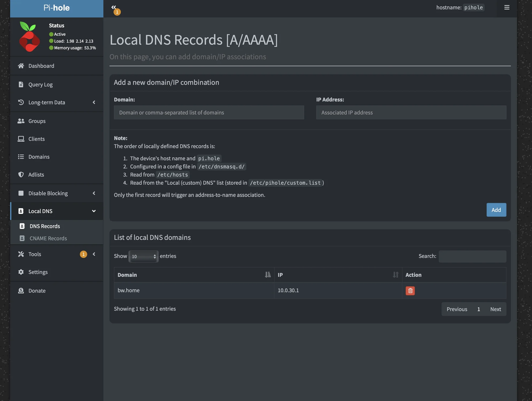Viewport: 532px width, 401px height.
Task: Click the /etc/dnsmasq.d/ path text
Action: pyautogui.click(x=221, y=166)
